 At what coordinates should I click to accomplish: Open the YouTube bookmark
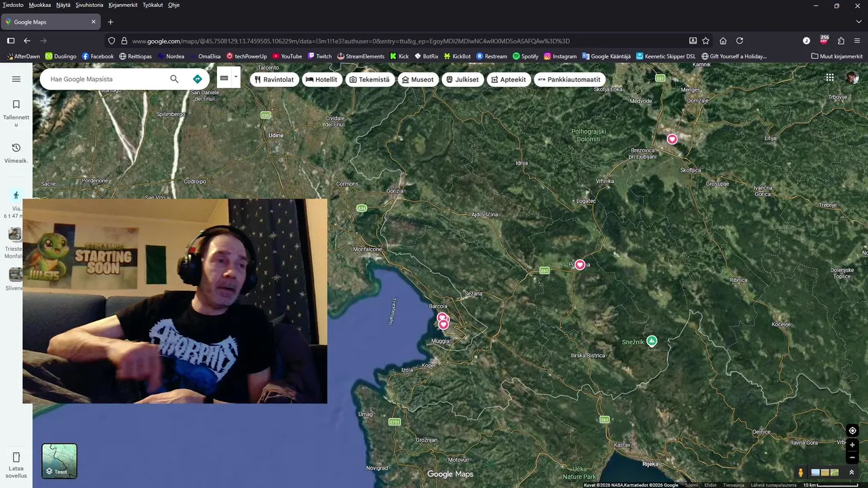pos(287,56)
